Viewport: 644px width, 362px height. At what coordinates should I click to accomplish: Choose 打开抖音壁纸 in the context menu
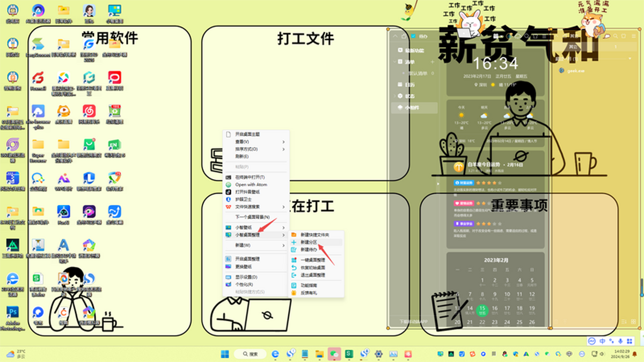(x=256, y=192)
